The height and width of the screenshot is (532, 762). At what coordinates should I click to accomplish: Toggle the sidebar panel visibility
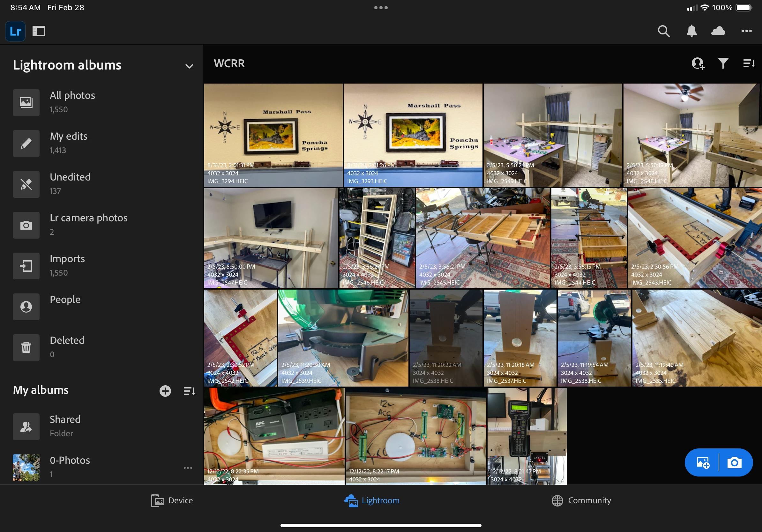[39, 31]
